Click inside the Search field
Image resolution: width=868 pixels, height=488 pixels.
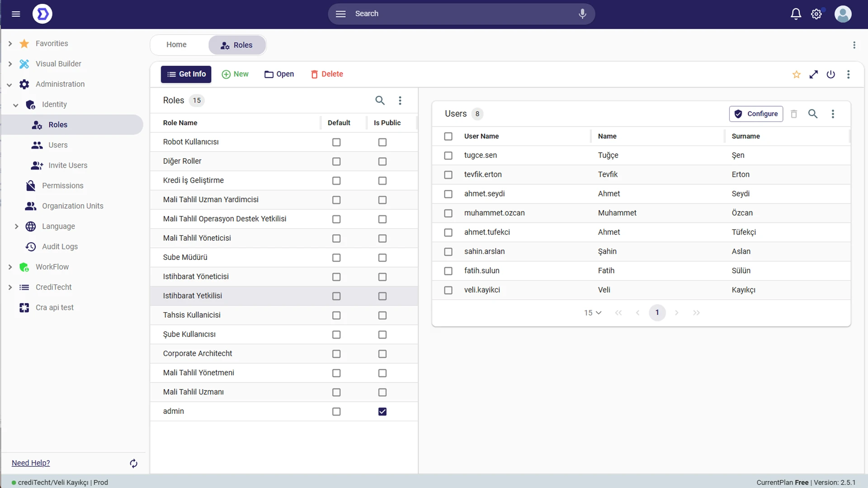pyautogui.click(x=461, y=14)
